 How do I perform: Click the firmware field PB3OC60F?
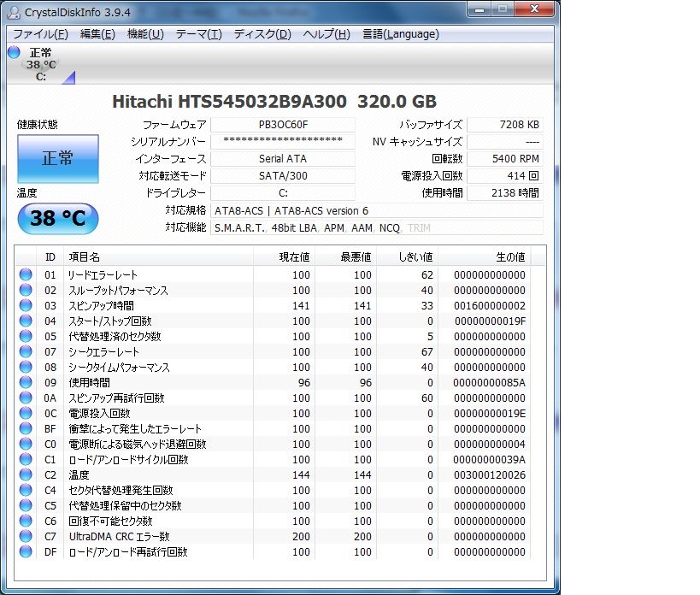tap(283, 125)
